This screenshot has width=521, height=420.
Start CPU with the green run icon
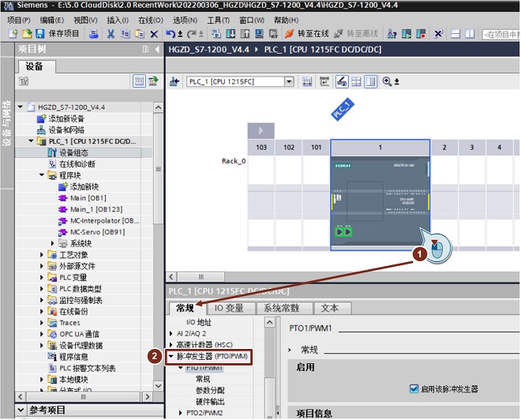pos(406,34)
